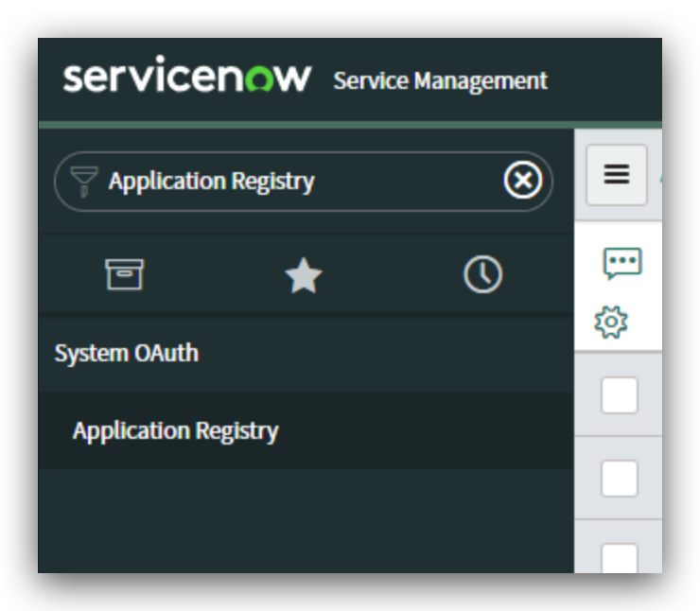
Task: Tick the third row checkbox at bottom
Action: pyautogui.click(x=620, y=558)
